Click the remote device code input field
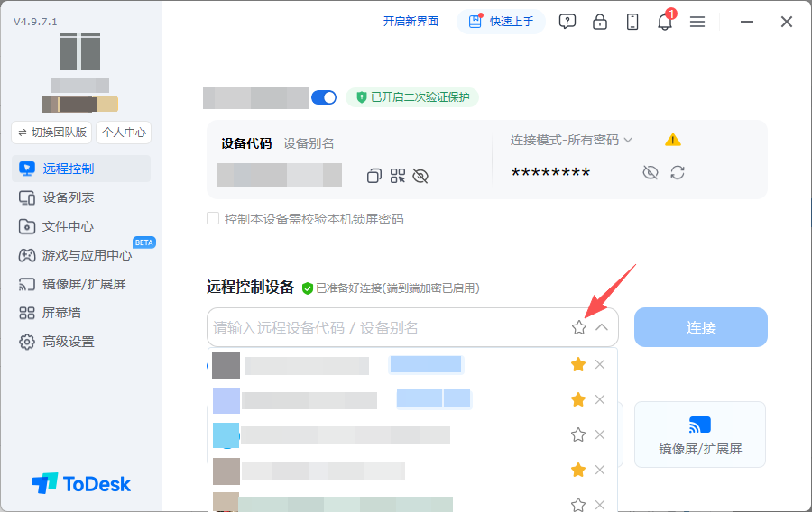Screen dimensions: 812x512 click(x=388, y=327)
